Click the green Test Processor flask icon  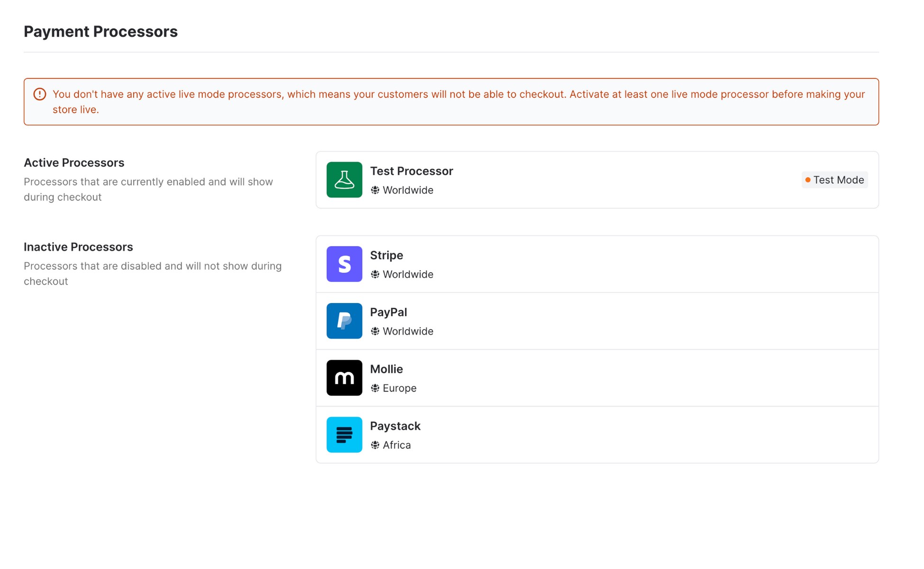click(344, 180)
